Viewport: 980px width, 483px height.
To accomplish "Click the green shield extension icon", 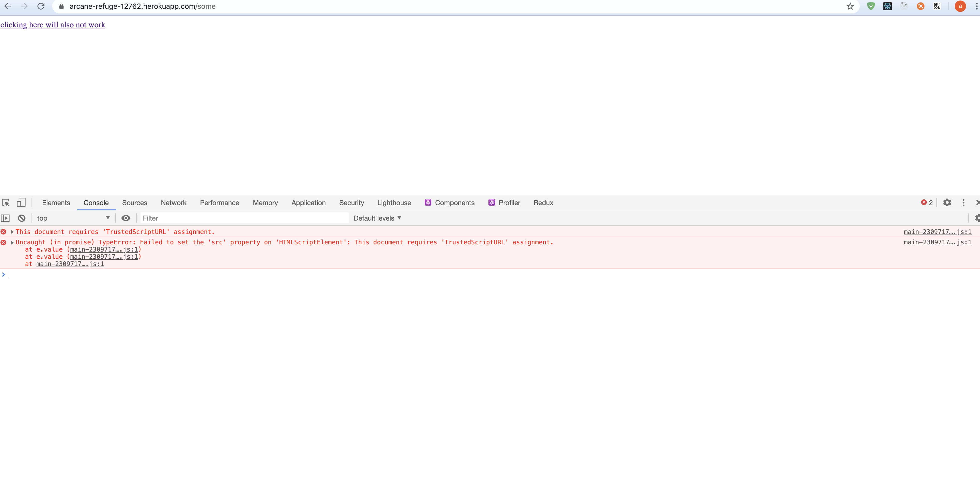I will 871,6.
